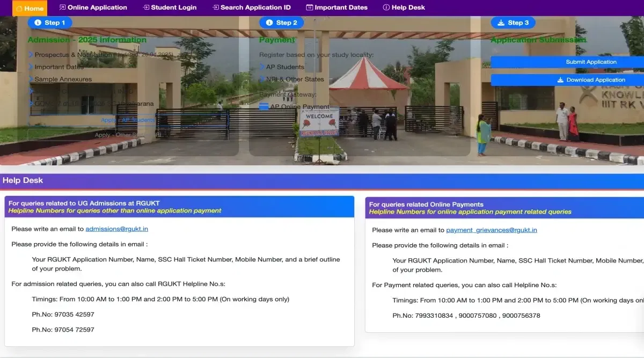644x358 pixels.
Task: Choose NRI & Other States registration
Action: point(295,79)
